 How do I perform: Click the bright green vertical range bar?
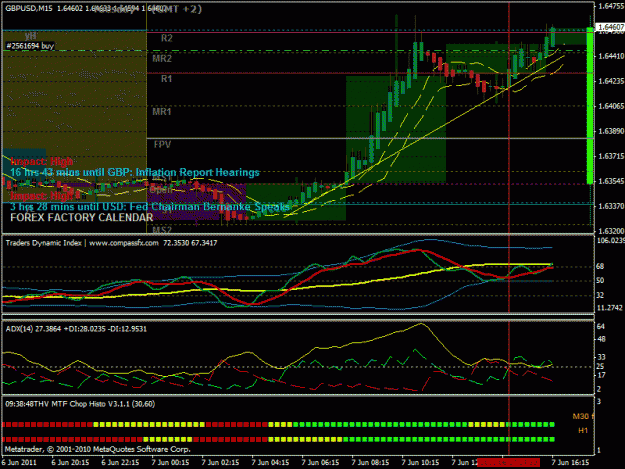(590, 106)
